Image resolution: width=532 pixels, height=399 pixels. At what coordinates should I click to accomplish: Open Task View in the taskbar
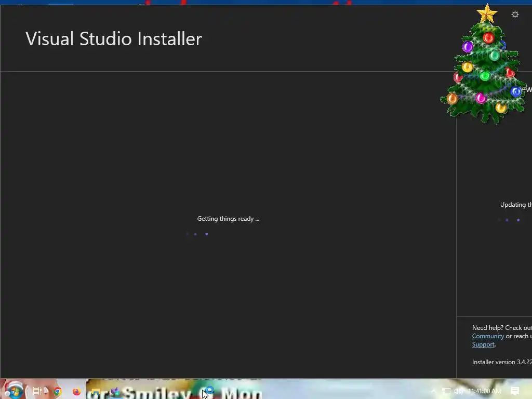[x=37, y=391]
